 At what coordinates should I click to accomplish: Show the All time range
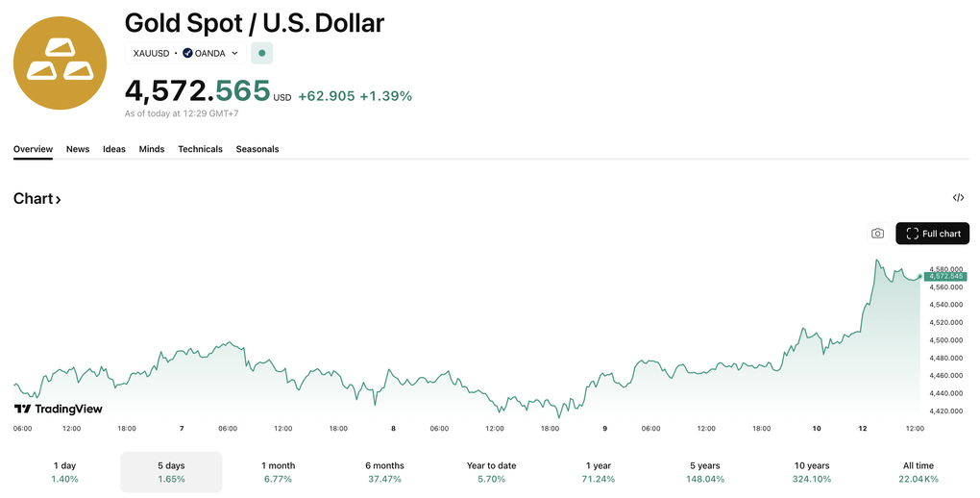918,471
